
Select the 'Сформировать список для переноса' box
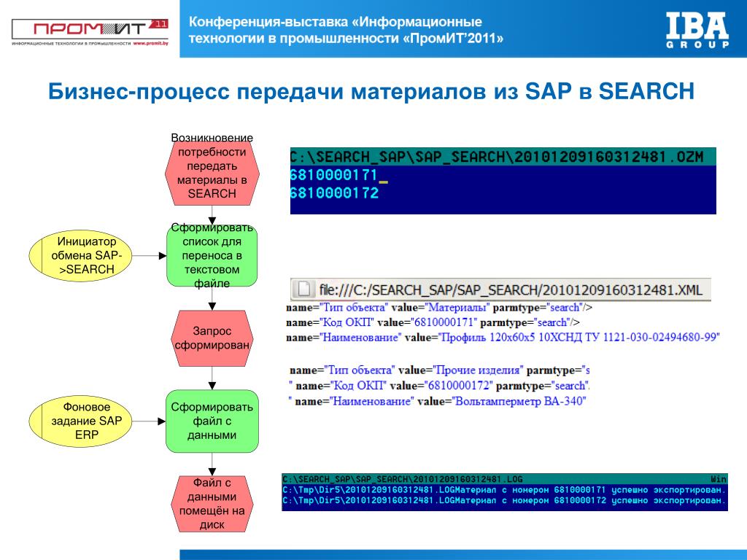[x=212, y=256]
